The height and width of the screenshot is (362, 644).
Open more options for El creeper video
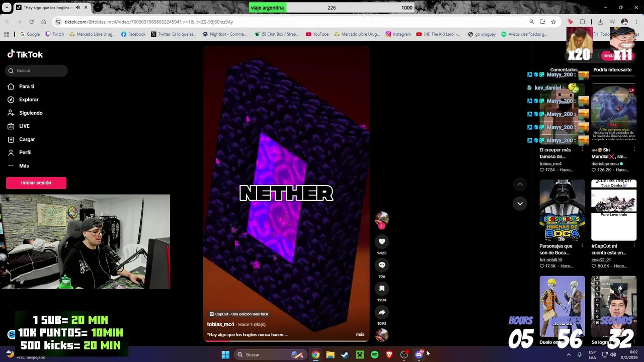[x=582, y=150]
